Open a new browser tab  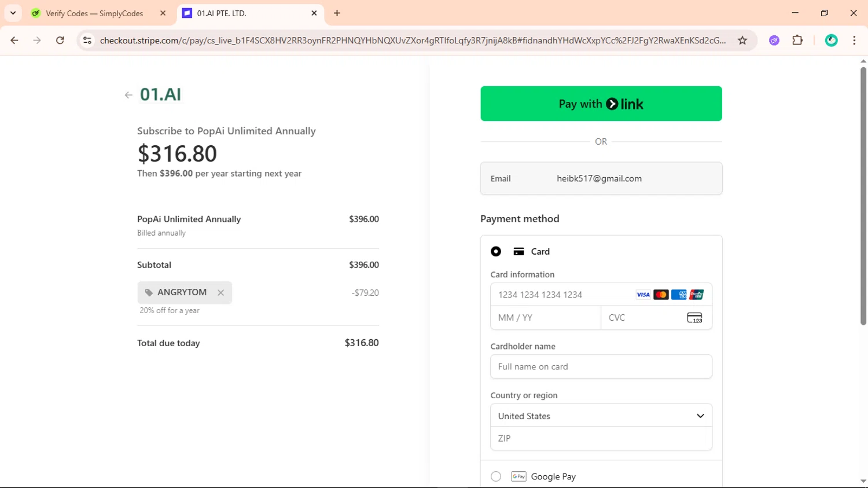(337, 13)
